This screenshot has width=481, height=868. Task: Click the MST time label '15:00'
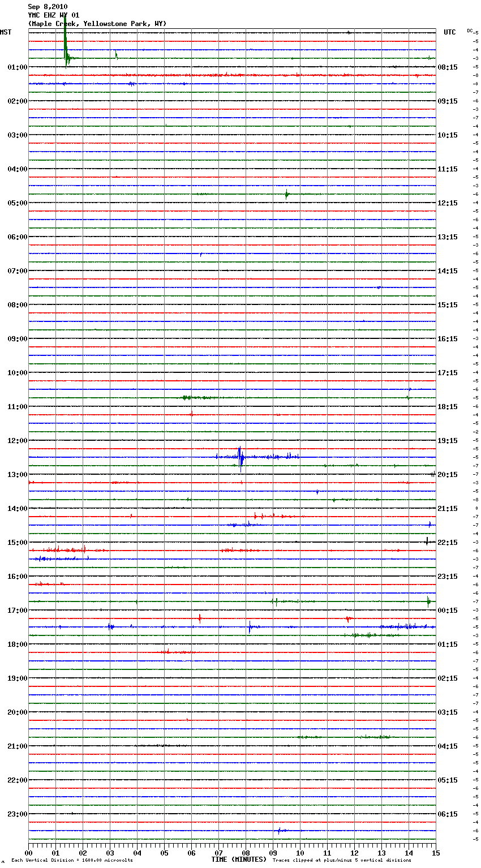18,543
